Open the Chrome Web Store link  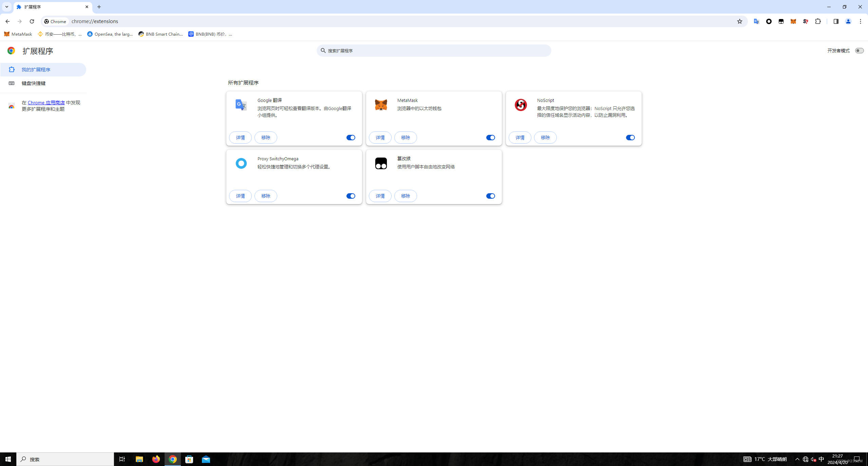pos(46,103)
